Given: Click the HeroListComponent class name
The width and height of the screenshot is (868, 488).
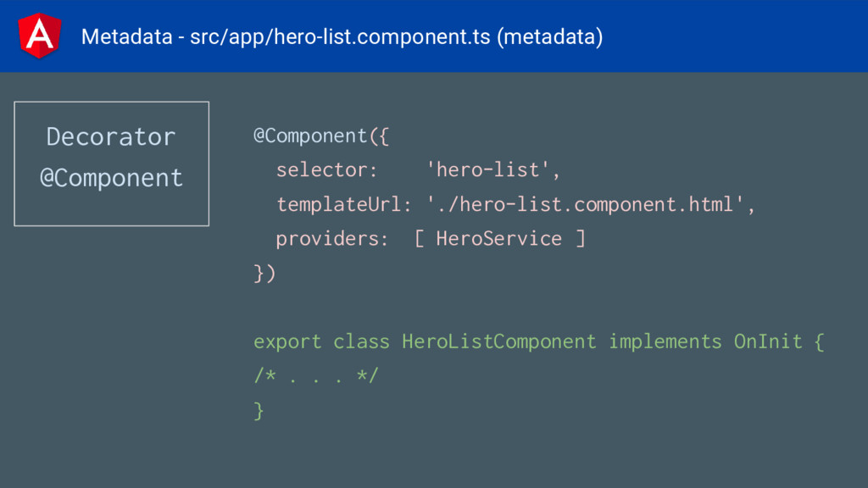Looking at the screenshot, I should [498, 342].
